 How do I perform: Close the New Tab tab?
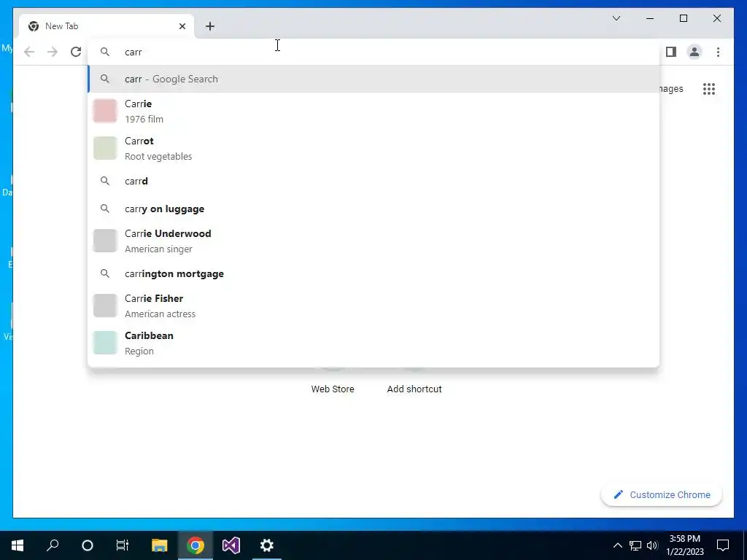coord(182,26)
